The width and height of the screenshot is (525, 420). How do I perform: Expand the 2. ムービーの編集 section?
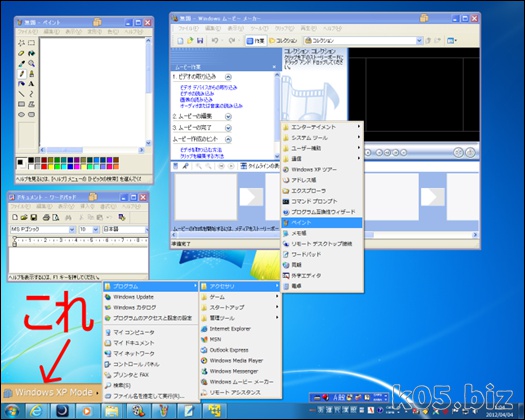pos(228,117)
